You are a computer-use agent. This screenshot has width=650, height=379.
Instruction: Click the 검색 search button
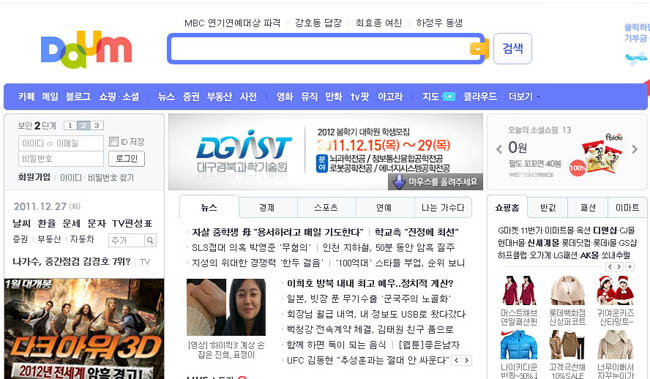pyautogui.click(x=512, y=49)
